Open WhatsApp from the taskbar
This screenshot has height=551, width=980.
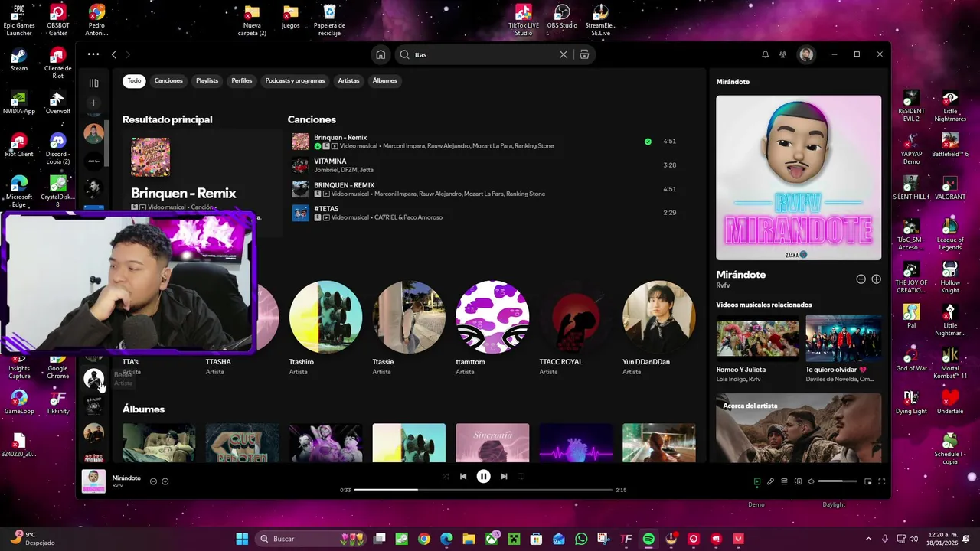point(581,539)
